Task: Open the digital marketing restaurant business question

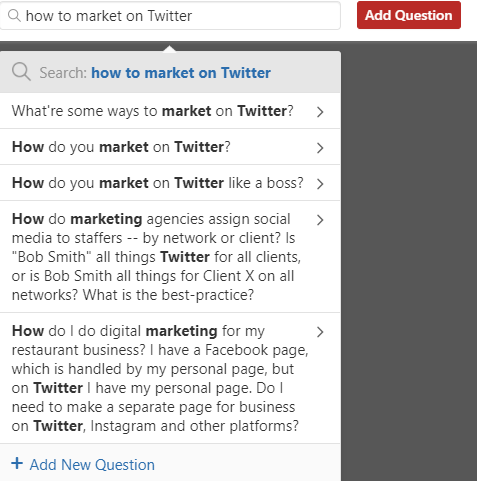Action: [170, 378]
